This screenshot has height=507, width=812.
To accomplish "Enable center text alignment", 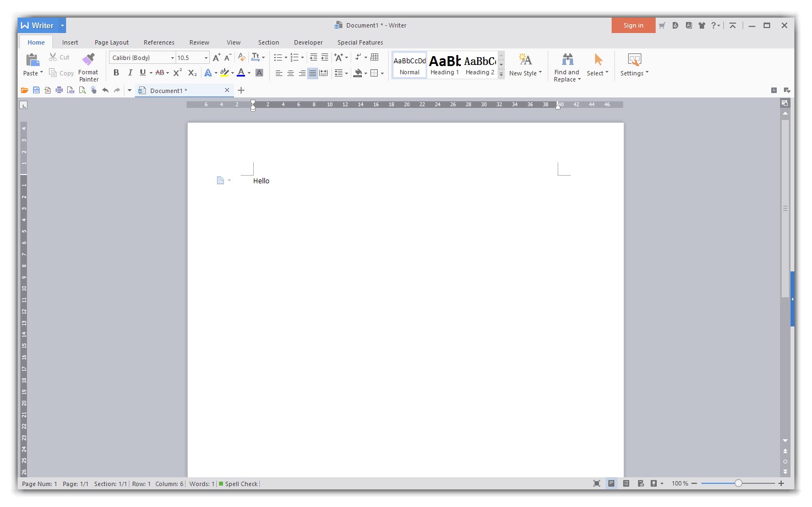I will [290, 72].
